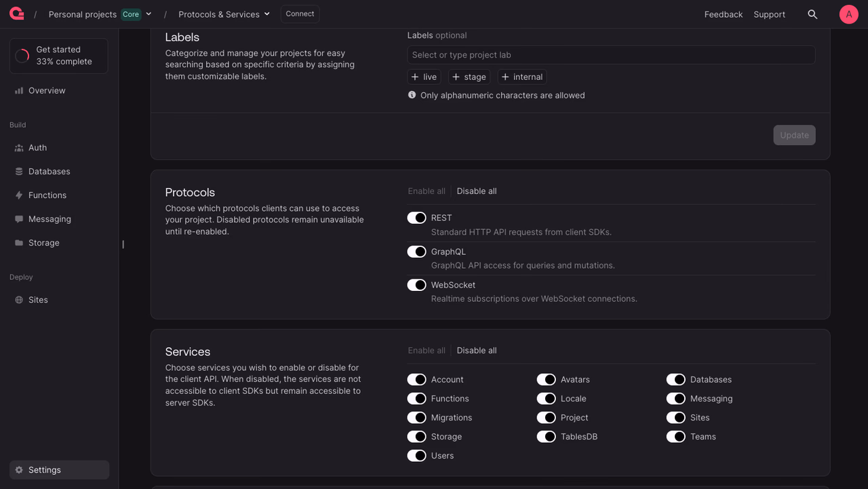Screen dimensions: 868x489
Task: Click the Connect button
Action: click(x=300, y=14)
